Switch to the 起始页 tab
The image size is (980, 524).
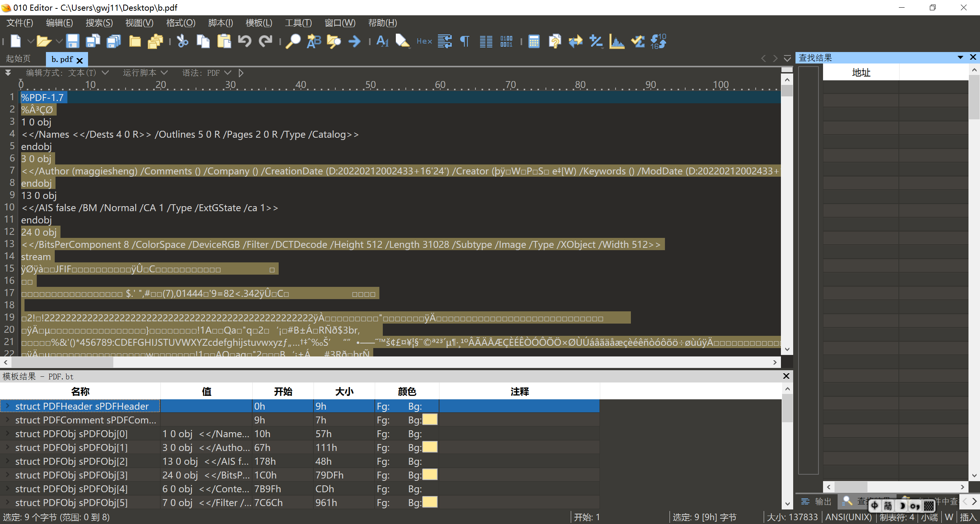[x=18, y=59]
